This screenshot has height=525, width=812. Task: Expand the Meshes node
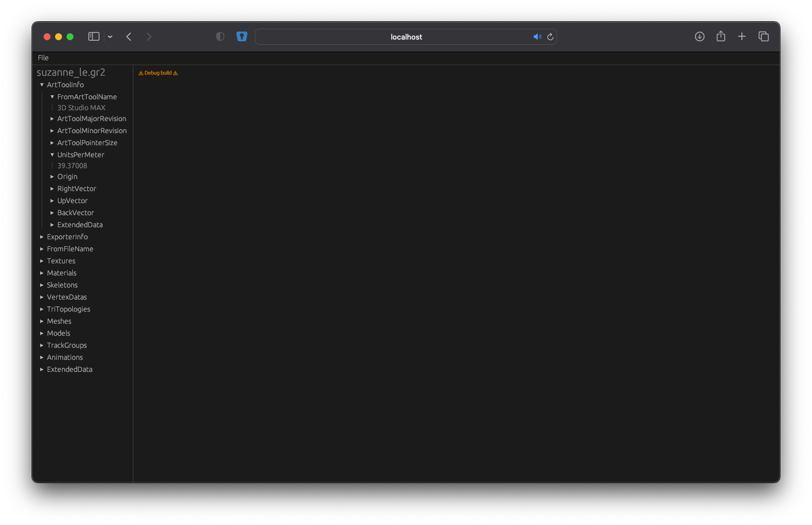point(42,321)
